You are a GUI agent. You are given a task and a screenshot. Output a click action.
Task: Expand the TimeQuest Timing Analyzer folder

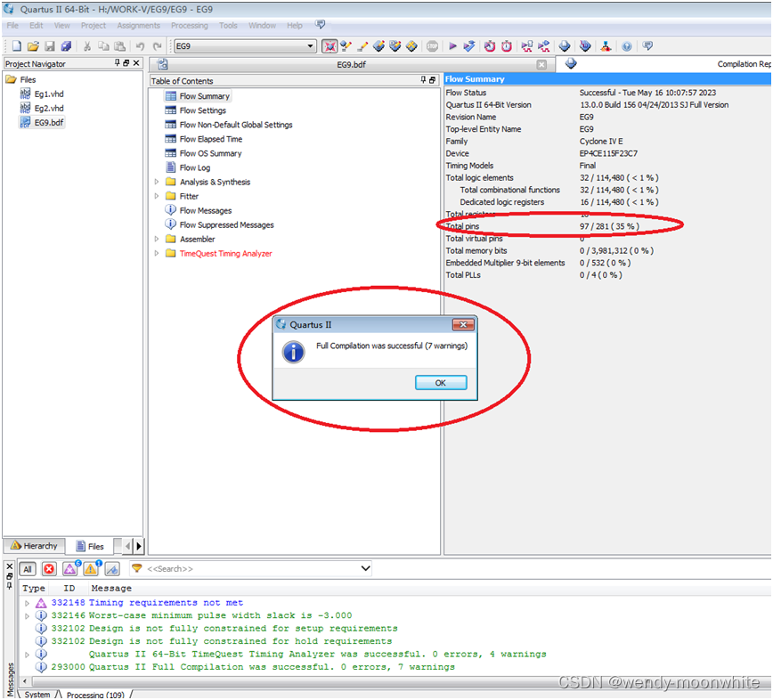click(x=157, y=254)
